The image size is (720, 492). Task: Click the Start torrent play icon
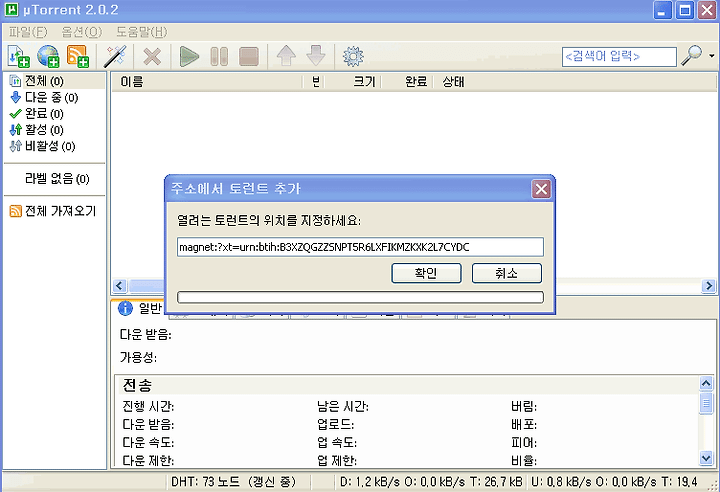[189, 57]
